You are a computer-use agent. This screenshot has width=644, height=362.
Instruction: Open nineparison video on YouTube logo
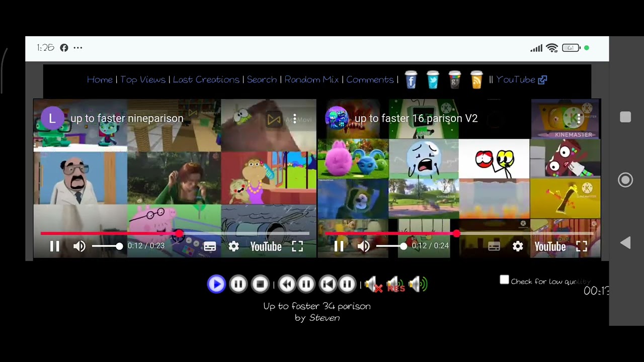266,246
